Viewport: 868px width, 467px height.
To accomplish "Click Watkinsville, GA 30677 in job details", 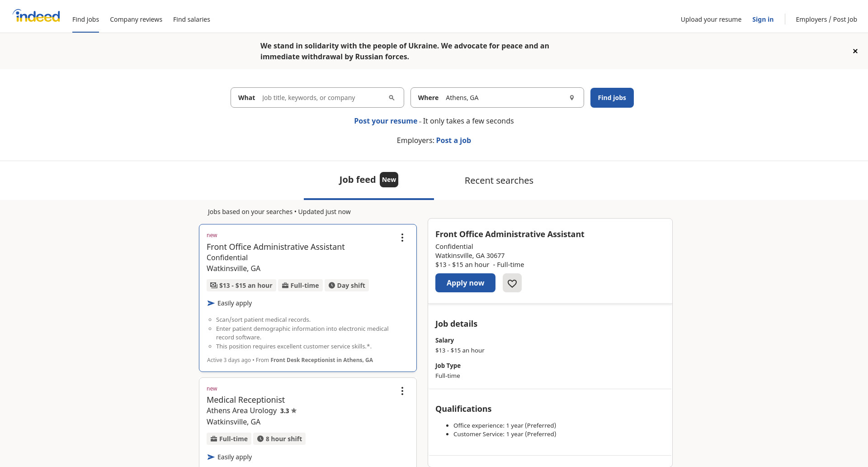I will click(x=470, y=256).
